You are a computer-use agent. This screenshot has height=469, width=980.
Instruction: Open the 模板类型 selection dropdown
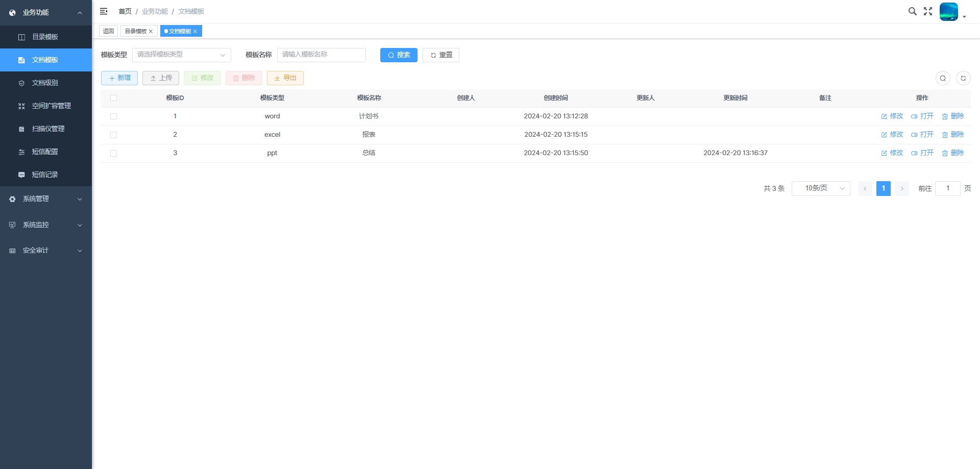pyautogui.click(x=182, y=55)
